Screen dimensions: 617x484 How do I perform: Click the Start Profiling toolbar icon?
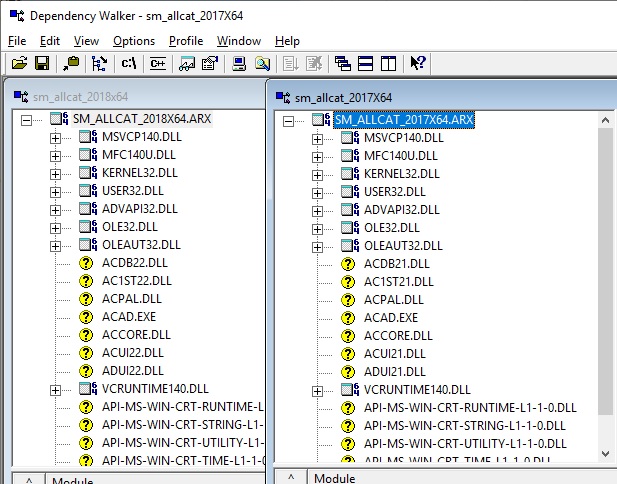pyautogui.click(x=291, y=63)
